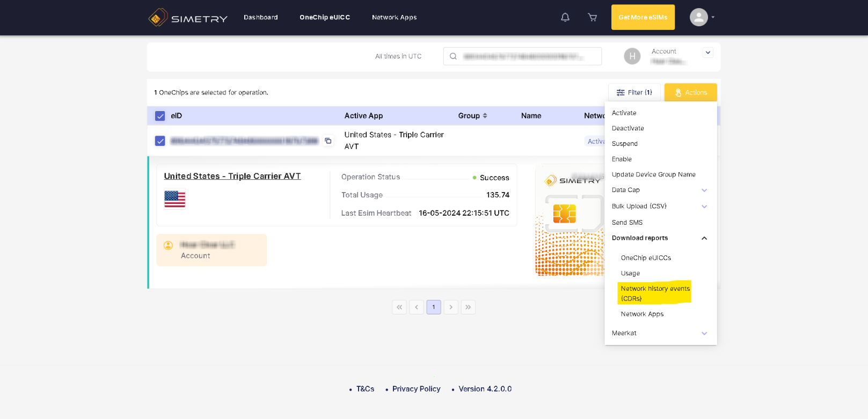Download the Network Apps report

[x=642, y=314]
